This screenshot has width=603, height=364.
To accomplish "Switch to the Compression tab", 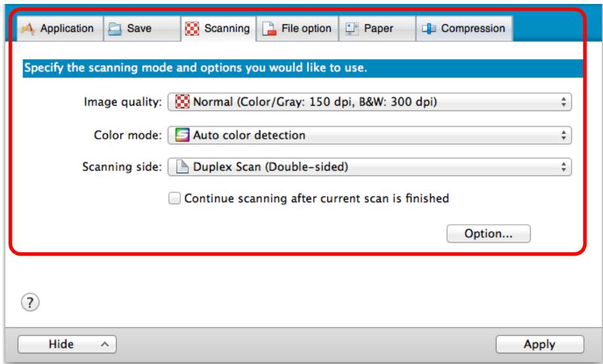I will (x=464, y=28).
